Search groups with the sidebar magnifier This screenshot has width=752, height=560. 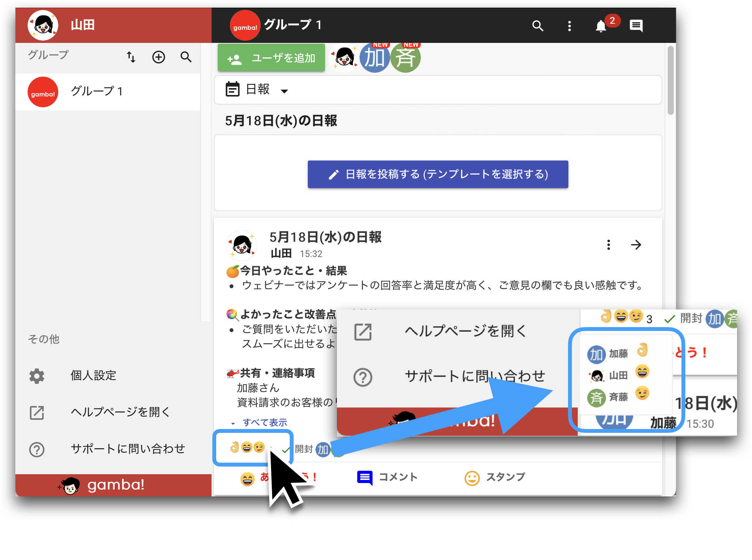click(186, 57)
